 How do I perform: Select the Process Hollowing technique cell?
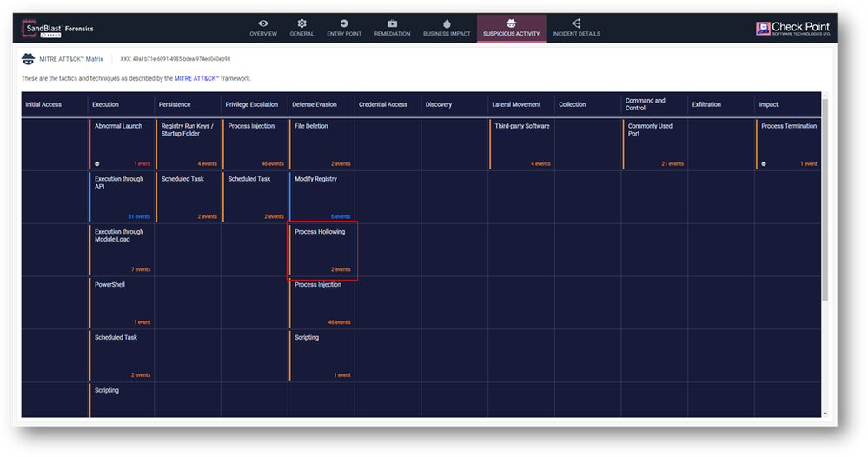(322, 251)
